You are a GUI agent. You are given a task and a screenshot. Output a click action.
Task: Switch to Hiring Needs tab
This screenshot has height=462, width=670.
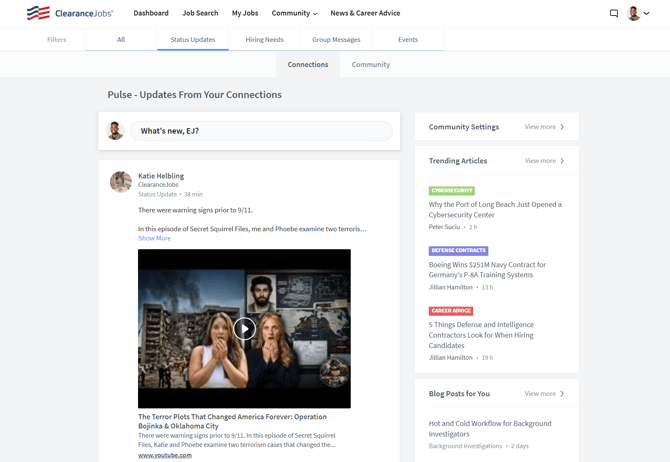pyautogui.click(x=264, y=39)
